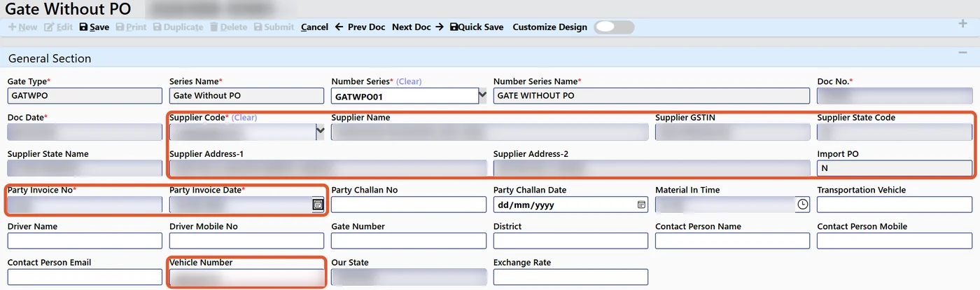Screen dimensions: 980x290
Task: Click Quick Save
Action: [x=477, y=27]
